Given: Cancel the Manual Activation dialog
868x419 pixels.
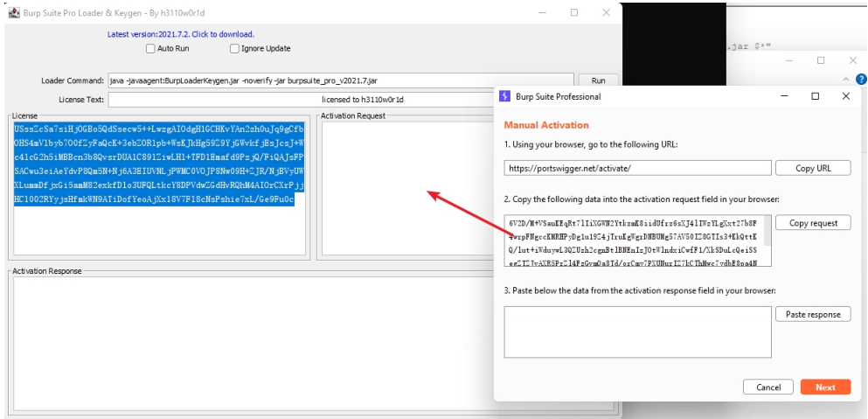Looking at the screenshot, I should click(768, 387).
